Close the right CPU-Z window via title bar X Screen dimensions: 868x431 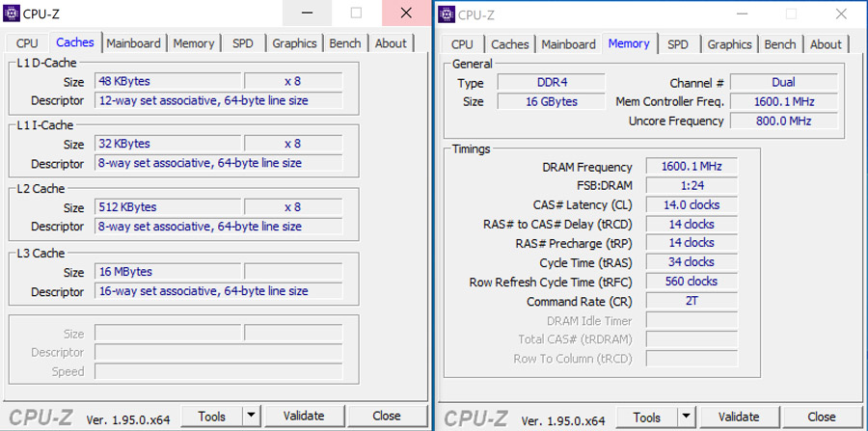click(x=841, y=13)
